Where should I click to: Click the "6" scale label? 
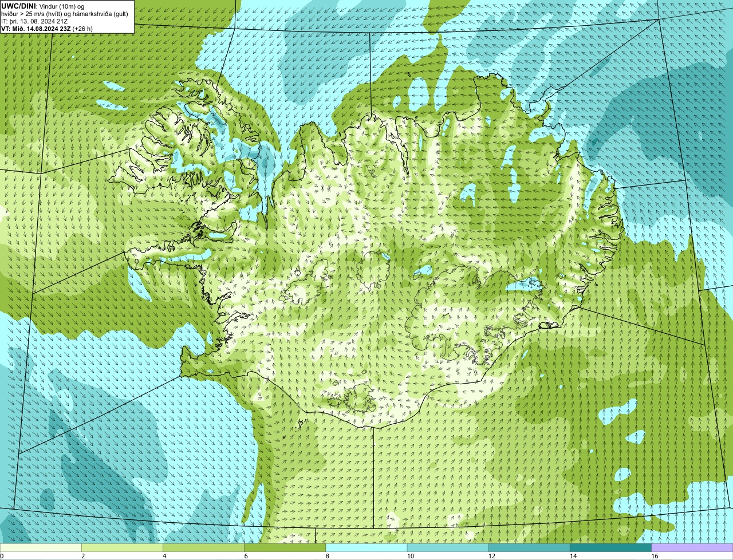[x=246, y=556]
